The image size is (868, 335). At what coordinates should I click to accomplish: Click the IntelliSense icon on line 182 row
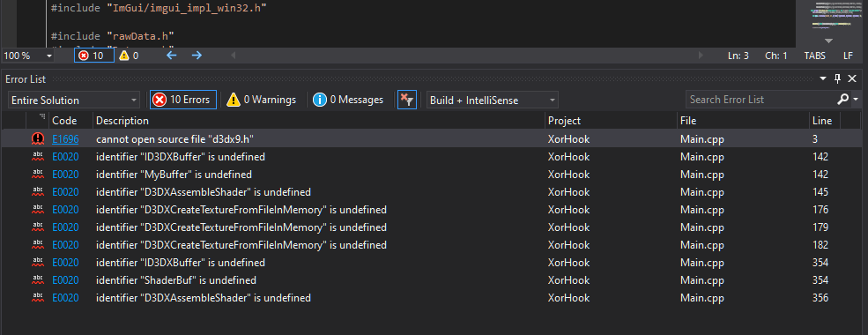coord(38,245)
